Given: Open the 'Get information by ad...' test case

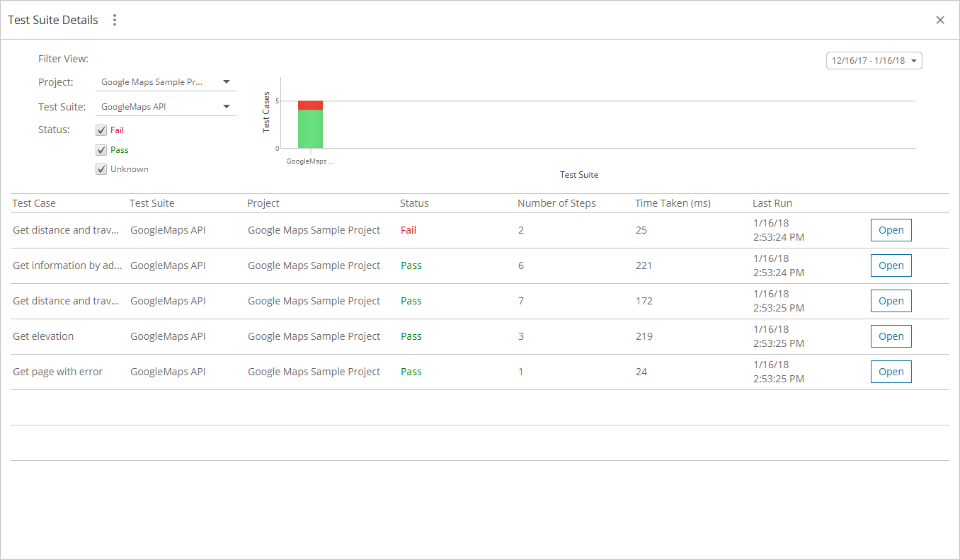Looking at the screenshot, I should (891, 265).
